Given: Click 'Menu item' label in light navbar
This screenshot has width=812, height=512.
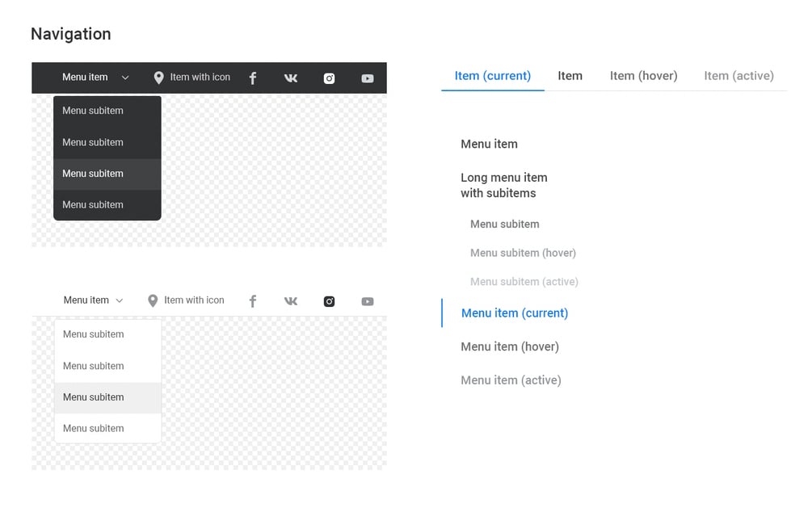Looking at the screenshot, I should pos(86,300).
